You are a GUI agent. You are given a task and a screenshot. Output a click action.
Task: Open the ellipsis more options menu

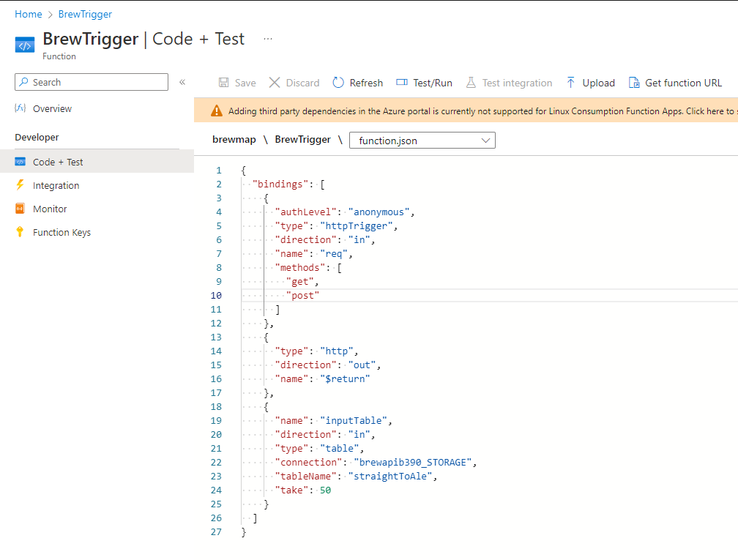(x=268, y=39)
